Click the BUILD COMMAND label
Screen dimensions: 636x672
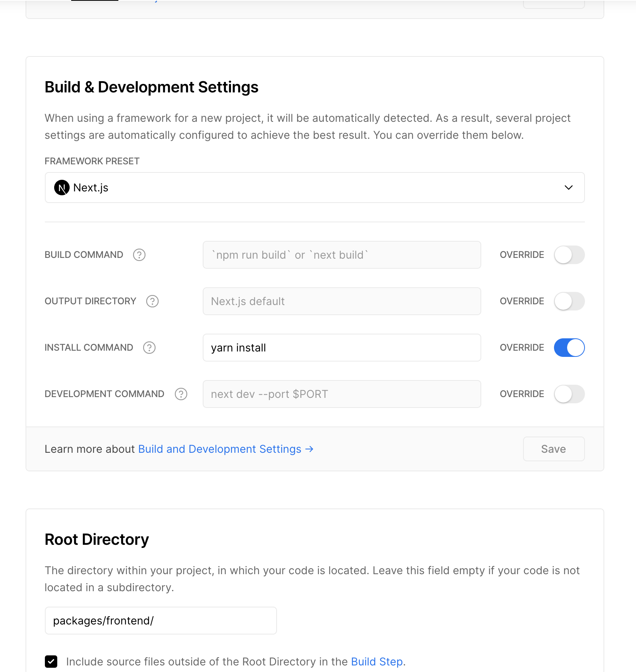[x=84, y=255]
